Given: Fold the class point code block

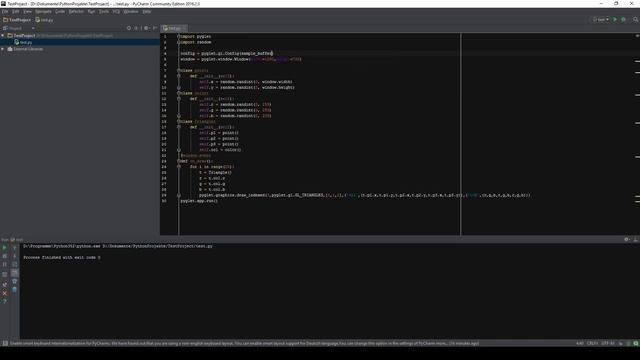Looking at the screenshot, I should click(179, 70).
